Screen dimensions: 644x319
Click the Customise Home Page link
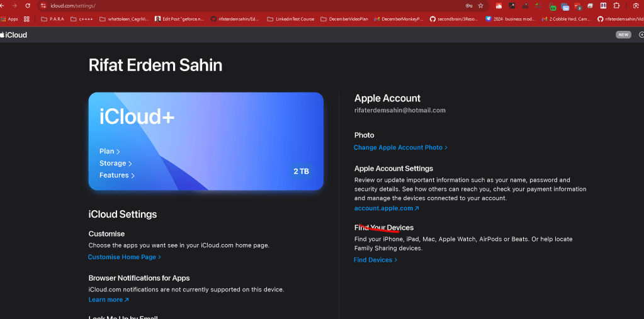pos(125,257)
